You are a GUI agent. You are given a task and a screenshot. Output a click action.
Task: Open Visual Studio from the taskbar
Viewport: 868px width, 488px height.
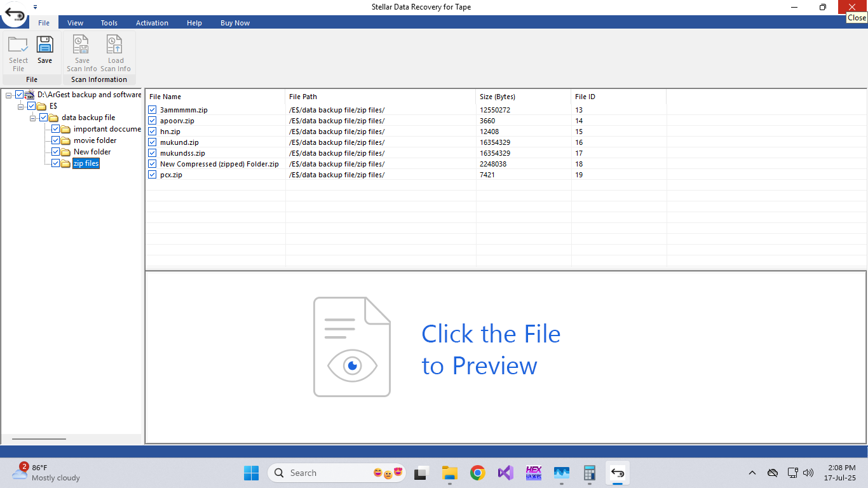(506, 473)
